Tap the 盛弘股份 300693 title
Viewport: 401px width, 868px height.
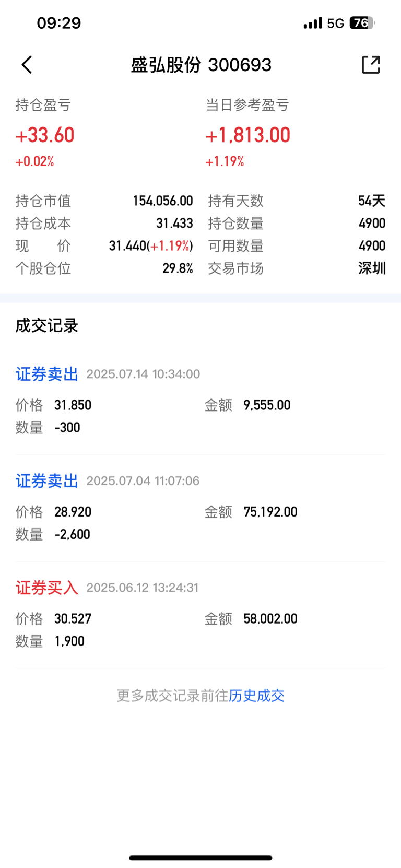pos(201,65)
